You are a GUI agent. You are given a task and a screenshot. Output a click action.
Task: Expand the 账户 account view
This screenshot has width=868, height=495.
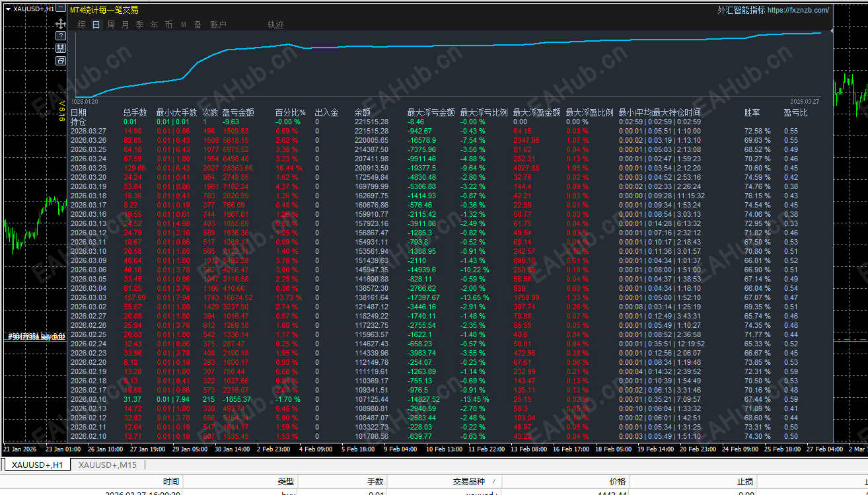tap(218, 24)
